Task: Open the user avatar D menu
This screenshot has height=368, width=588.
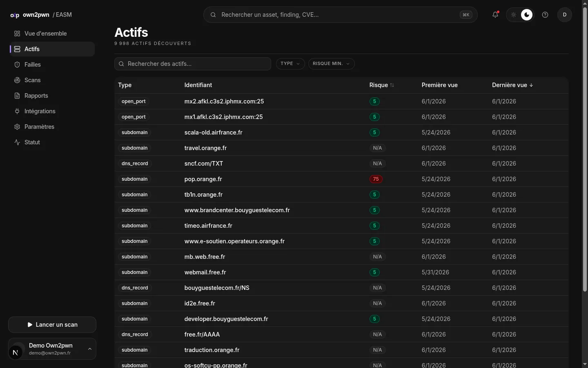Action: (565, 15)
